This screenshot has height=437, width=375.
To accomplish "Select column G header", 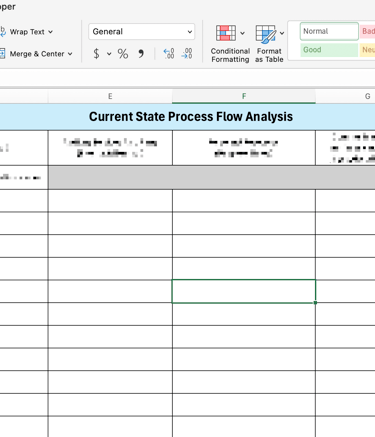I will pyautogui.click(x=345, y=96).
